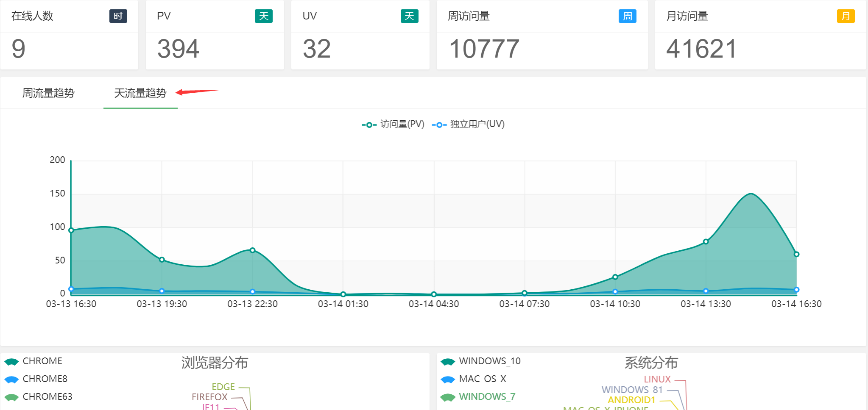Switch to the 周流量趋势 tab
The width and height of the screenshot is (868, 410).
[48, 93]
